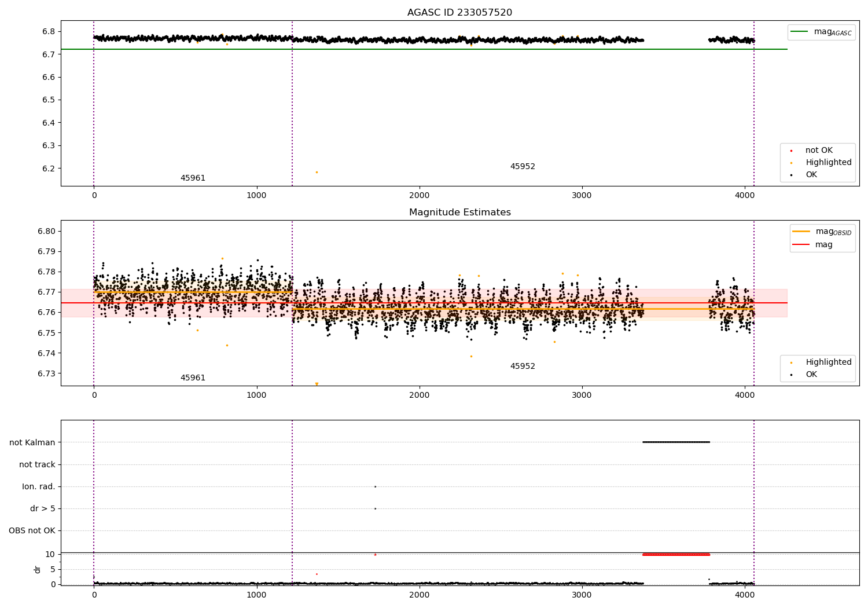Viewport: 868px width, 608px height.
Task: Click the '2000' x-tick label in top plot
Action: [419, 195]
